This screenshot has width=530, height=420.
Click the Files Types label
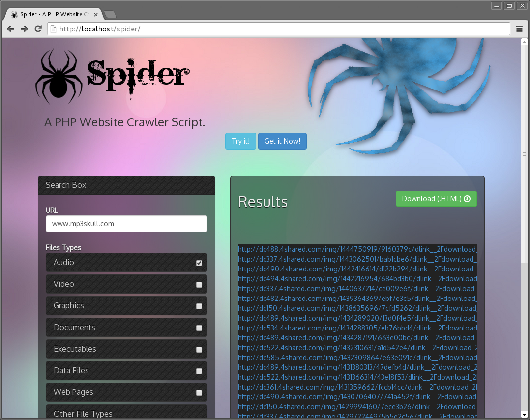(63, 247)
